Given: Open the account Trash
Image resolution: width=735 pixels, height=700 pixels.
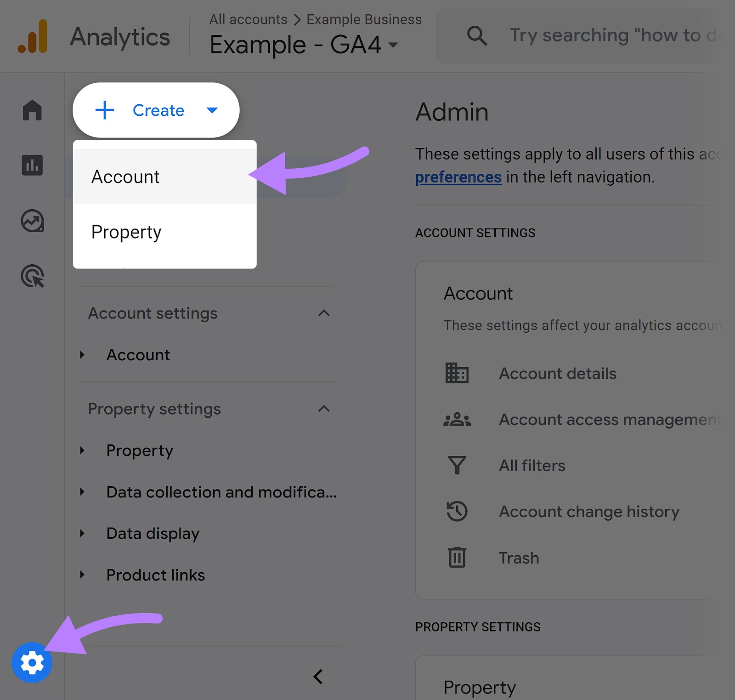Looking at the screenshot, I should (518, 558).
